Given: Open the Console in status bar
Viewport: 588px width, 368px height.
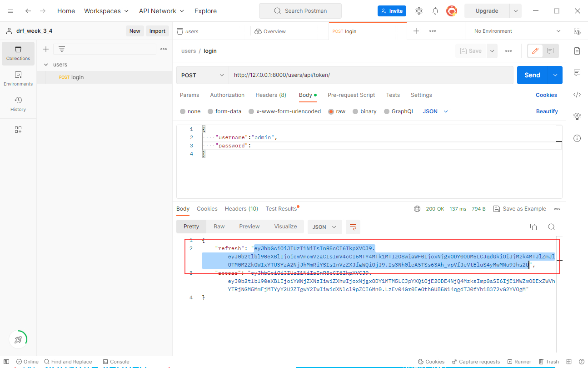Looking at the screenshot, I should point(116,362).
